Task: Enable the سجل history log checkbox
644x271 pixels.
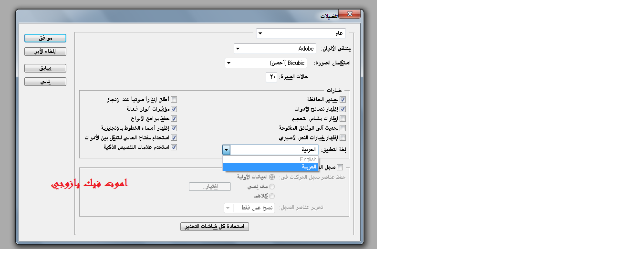Action: 340,167
